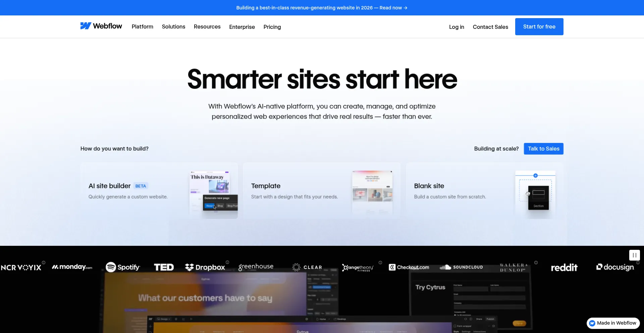This screenshot has height=333, width=644.
Task: Click the Spotify logo in the customer strip
Action: 123,267
